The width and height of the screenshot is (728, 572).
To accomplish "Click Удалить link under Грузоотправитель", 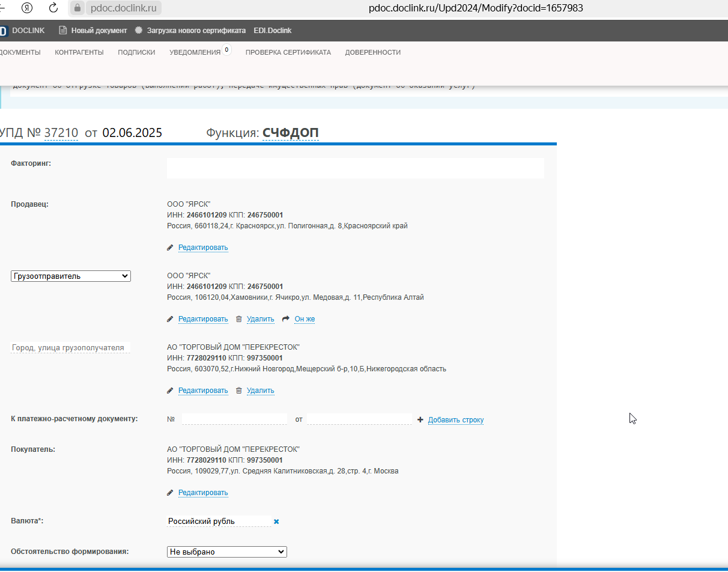I will [x=260, y=319].
